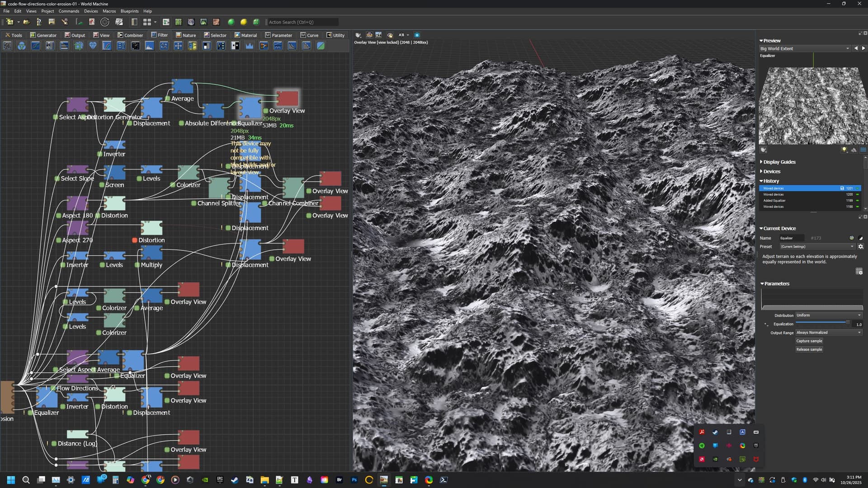Click the Save floppy disk icon
The height and width of the screenshot is (488, 868).
[x=52, y=22]
